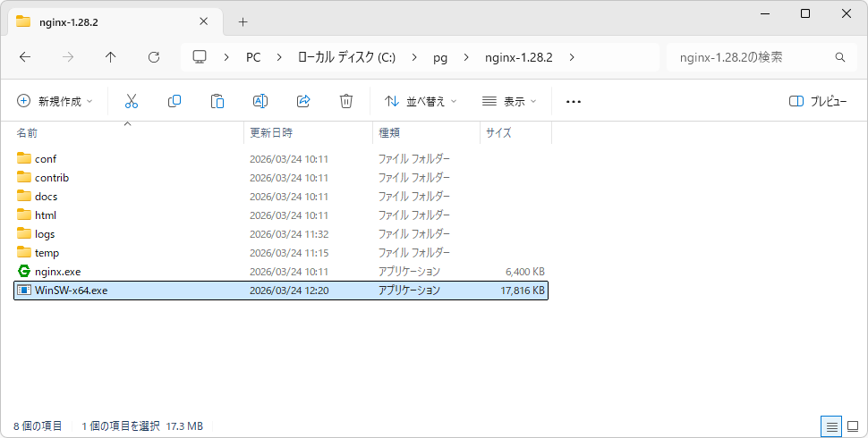Refresh the folder view
Screen dimensions: 868x438
154,57
